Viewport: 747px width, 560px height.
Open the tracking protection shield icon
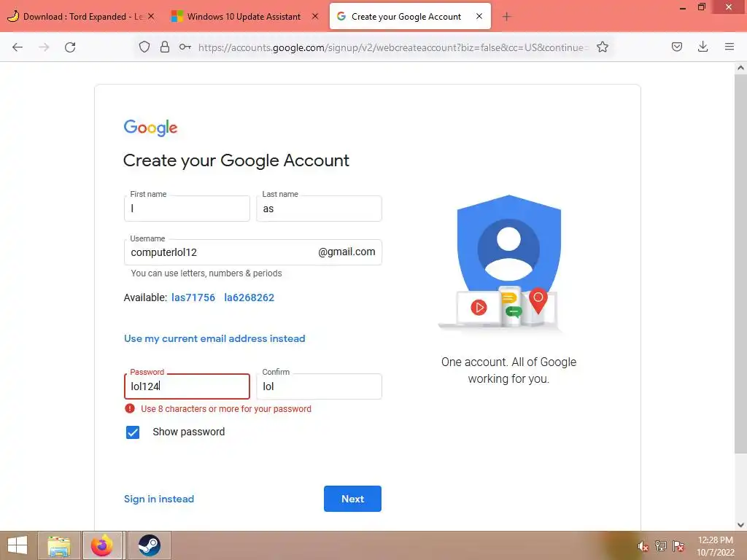click(x=144, y=47)
